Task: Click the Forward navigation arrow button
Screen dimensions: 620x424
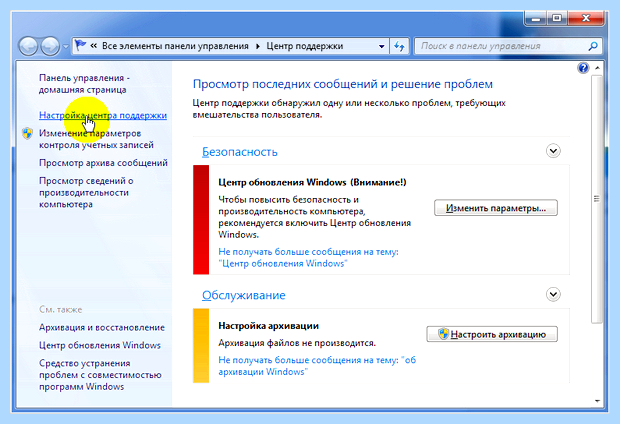Action: (x=50, y=47)
